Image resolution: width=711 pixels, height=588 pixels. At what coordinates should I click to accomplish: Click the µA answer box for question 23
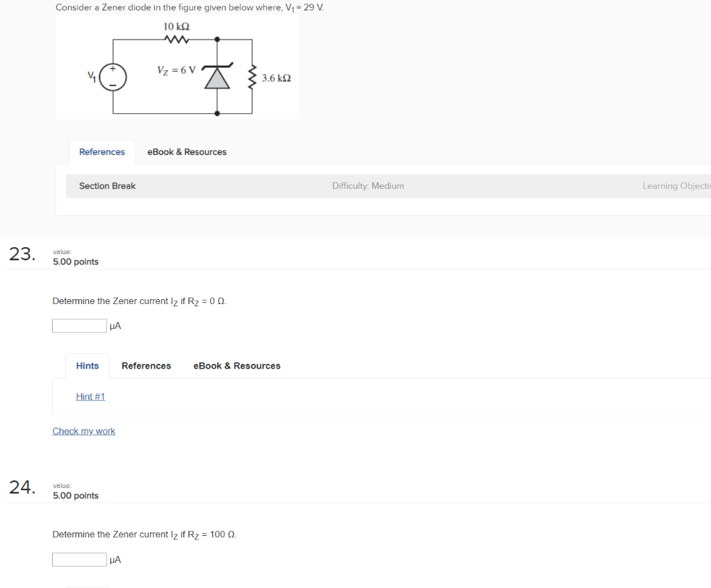[79, 325]
